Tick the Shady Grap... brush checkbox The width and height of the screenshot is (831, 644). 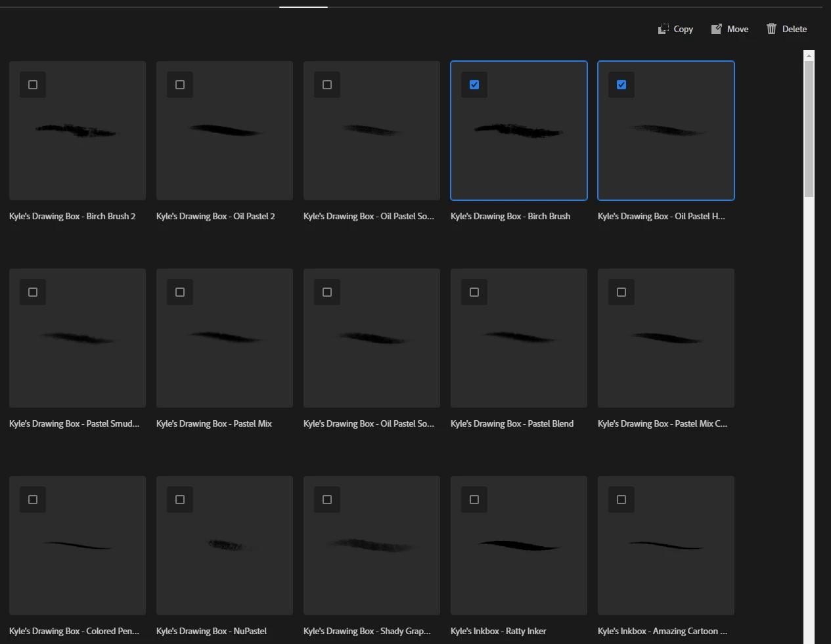tap(327, 500)
